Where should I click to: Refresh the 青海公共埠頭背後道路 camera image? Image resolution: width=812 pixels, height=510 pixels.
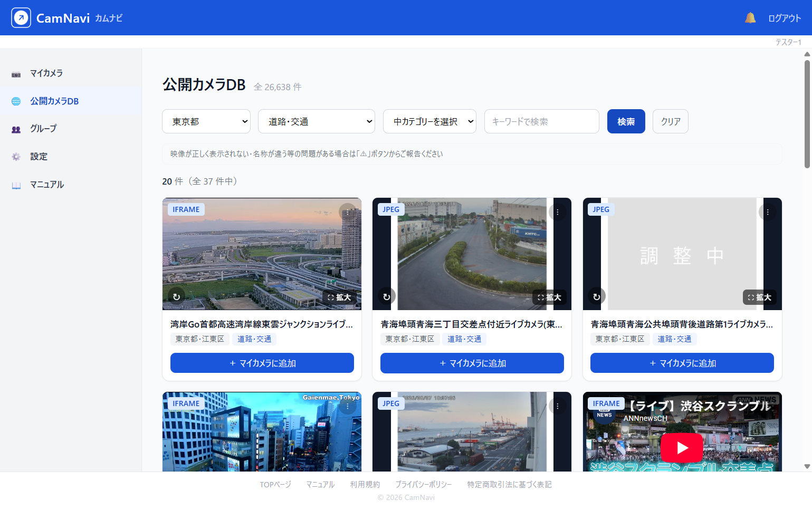coord(596,297)
